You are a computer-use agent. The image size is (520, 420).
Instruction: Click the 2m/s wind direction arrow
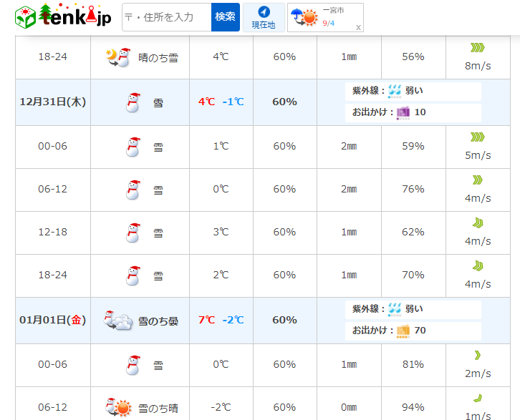pyautogui.click(x=477, y=356)
